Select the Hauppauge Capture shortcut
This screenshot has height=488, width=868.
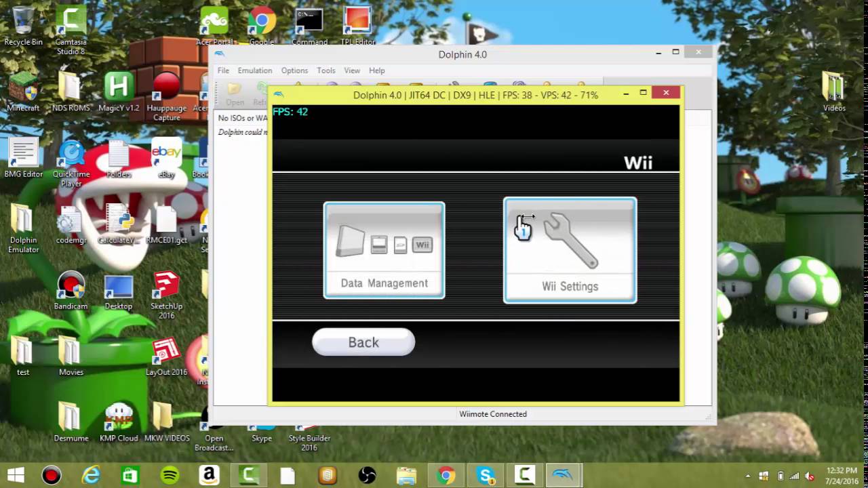(166, 96)
